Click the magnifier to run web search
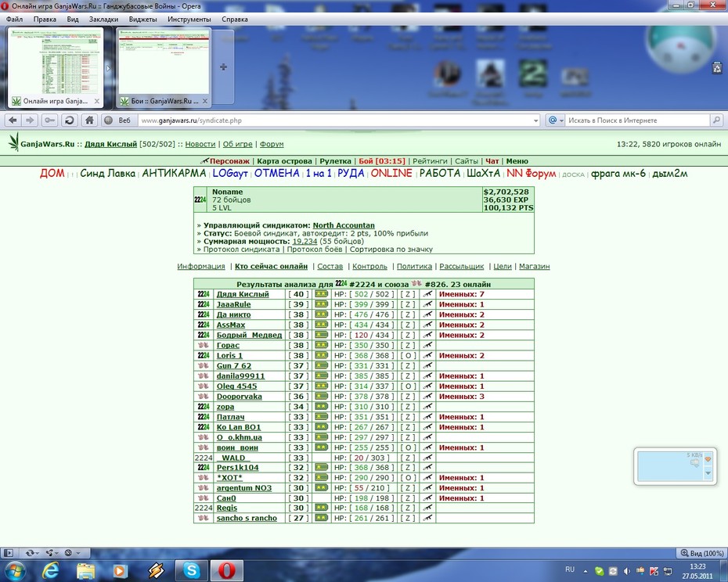The image size is (728, 582). pos(716,120)
